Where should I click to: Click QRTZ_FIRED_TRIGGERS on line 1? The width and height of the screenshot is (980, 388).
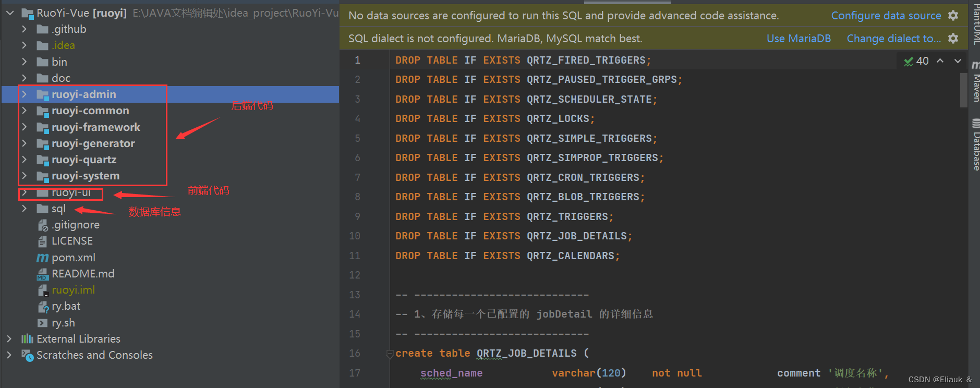pos(586,60)
